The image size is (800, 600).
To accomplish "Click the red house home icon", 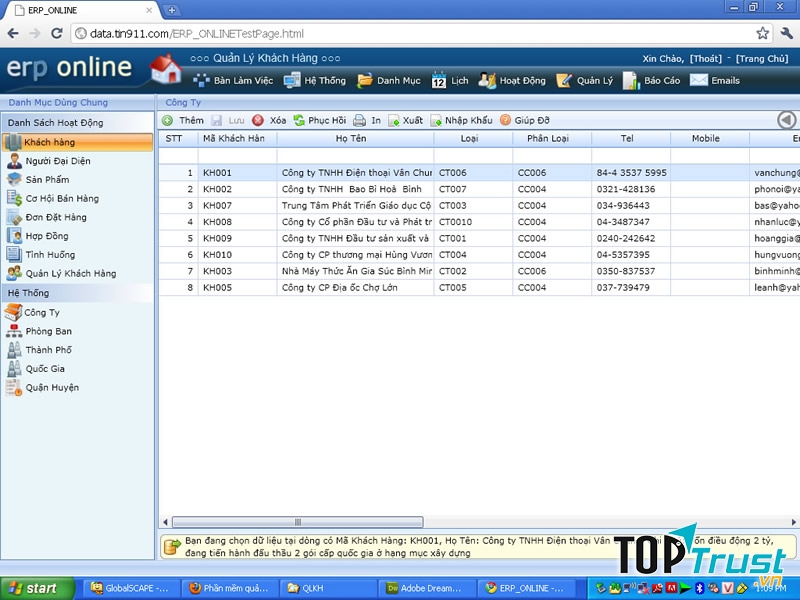I will (165, 69).
